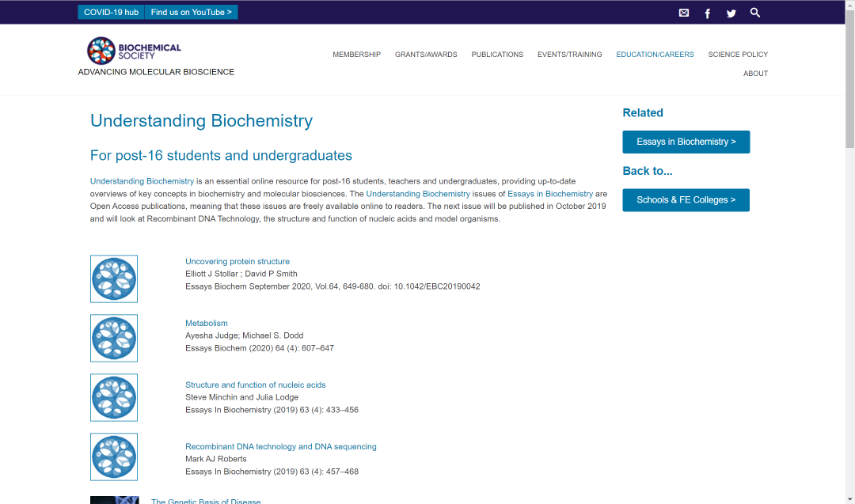
Task: Open the Facebook icon link
Action: pyautogui.click(x=707, y=13)
